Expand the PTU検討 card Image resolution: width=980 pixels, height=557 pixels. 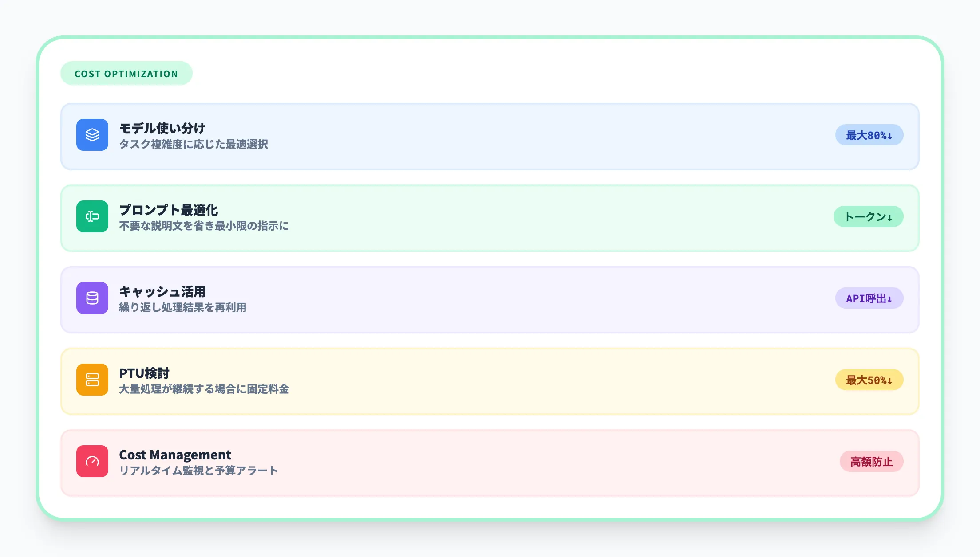[x=488, y=380]
